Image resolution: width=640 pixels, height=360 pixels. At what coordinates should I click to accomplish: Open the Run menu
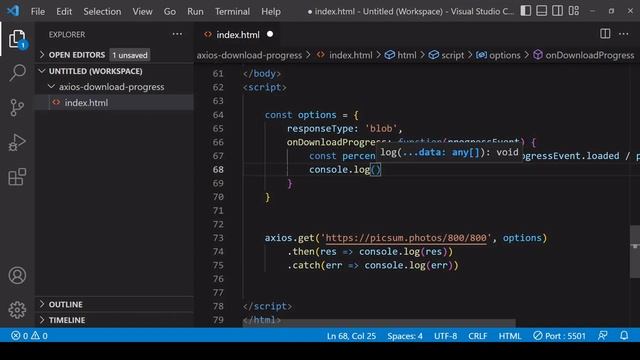click(x=195, y=11)
